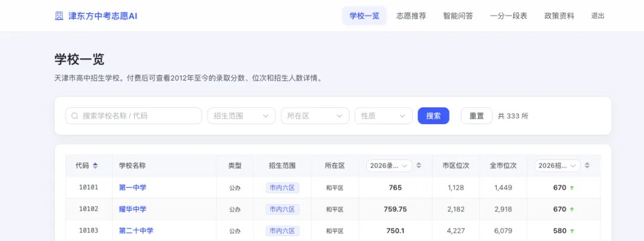Click 市内六区 tag in 耀华中学 row
Viewport: 644px width, 241px height.
tap(282, 209)
